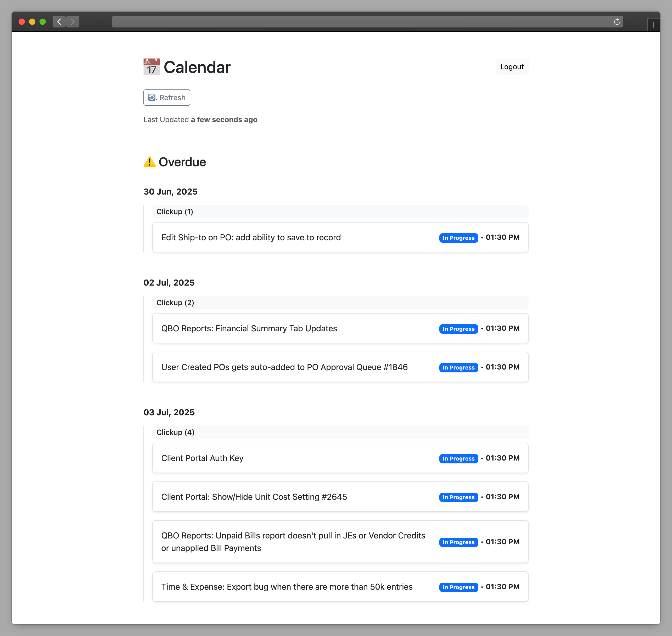
Task: Select the 30 Jun, 2025 date heading
Action: (170, 191)
